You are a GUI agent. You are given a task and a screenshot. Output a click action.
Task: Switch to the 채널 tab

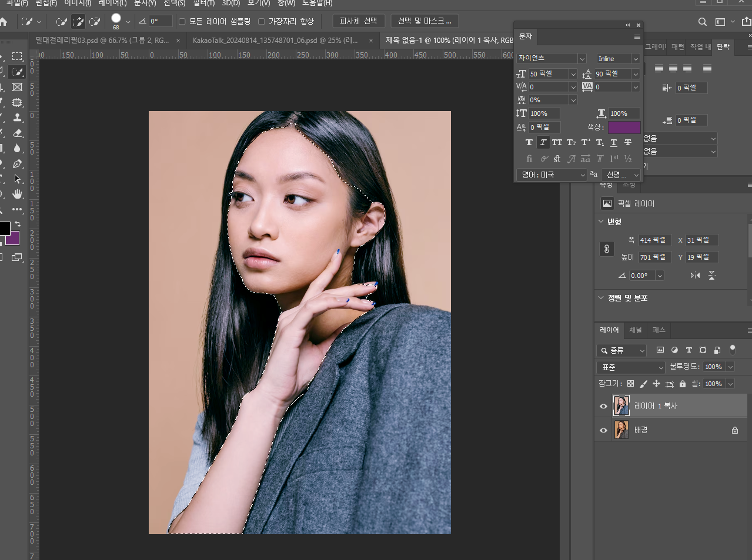(636, 330)
